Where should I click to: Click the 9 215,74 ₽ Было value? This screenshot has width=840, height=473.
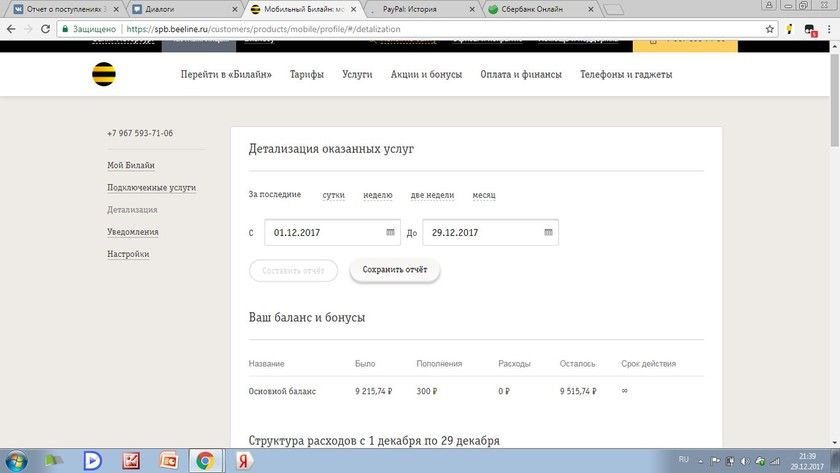coord(373,392)
